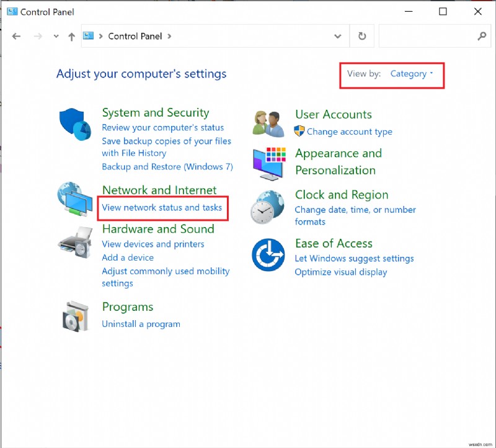Open Change date, time, or number formats
Viewport: 496px width, 448px height.
[x=355, y=215]
